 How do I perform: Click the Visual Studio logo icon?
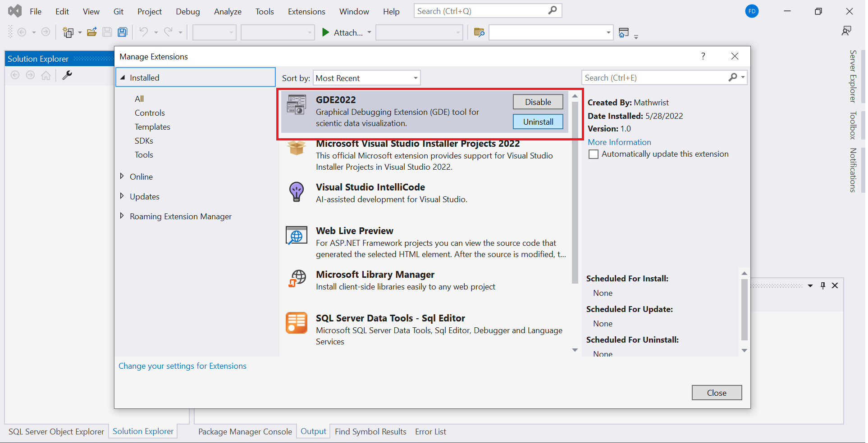pos(15,11)
